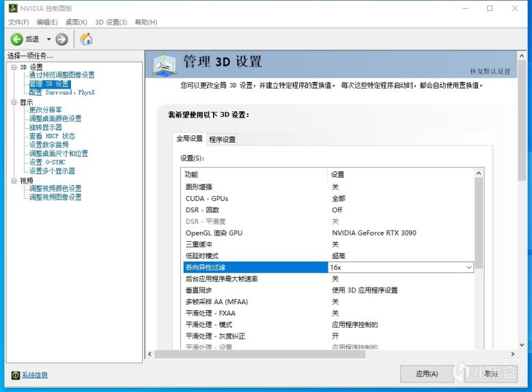Image resolution: width=532 pixels, height=392 pixels.
Task: Open the back history dropdown arrow
Action: point(48,40)
